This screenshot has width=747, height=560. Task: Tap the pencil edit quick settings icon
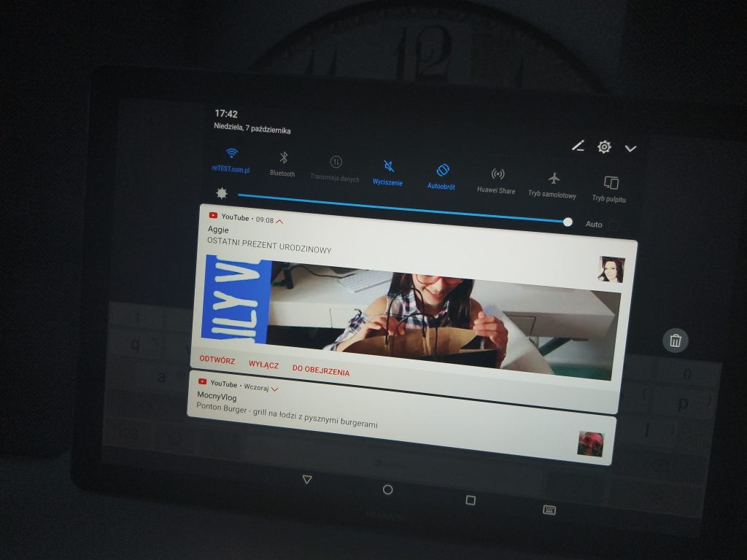point(578,146)
